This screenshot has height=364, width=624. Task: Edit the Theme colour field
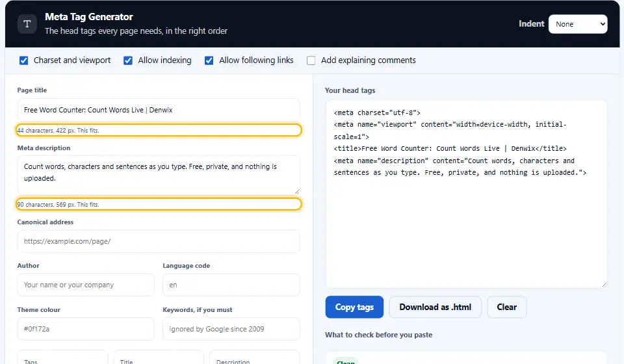point(86,329)
